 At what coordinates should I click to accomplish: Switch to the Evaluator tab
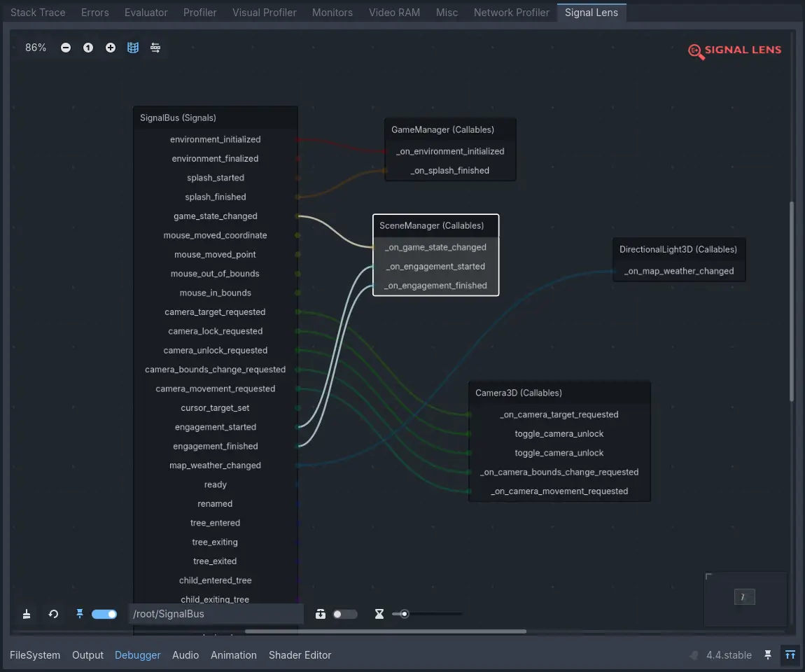[x=146, y=13]
